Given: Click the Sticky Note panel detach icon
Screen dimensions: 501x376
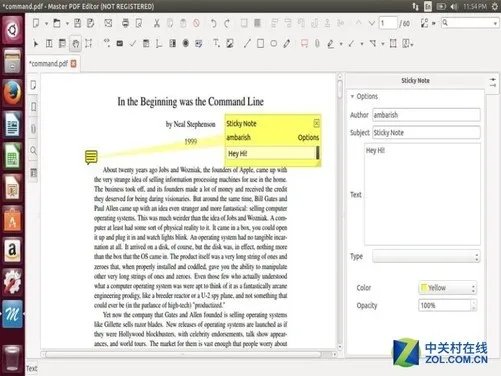Looking at the screenshot, I should (x=492, y=82).
